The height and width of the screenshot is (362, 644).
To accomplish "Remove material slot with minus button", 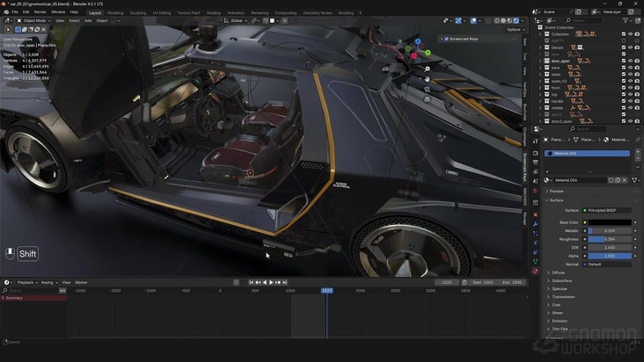I will point(638,158).
